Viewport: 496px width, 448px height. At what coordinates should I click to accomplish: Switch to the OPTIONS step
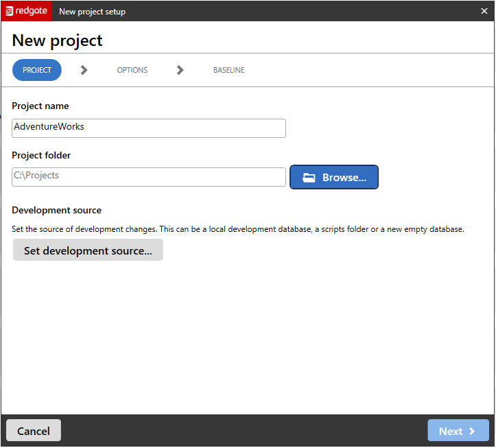tap(132, 70)
